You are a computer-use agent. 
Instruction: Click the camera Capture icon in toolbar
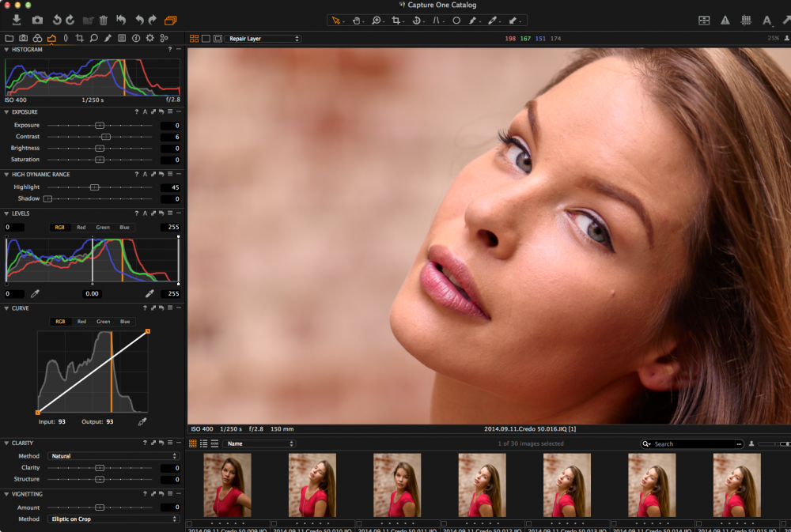[37, 20]
